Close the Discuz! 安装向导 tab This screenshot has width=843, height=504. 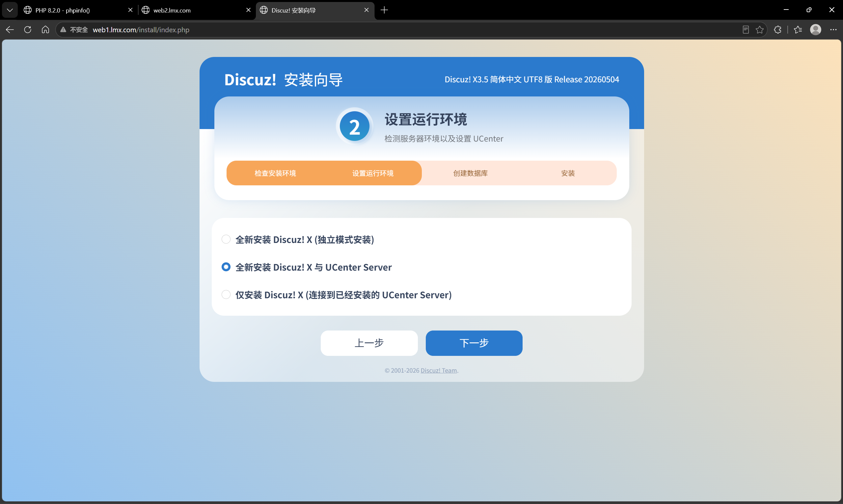pos(367,10)
